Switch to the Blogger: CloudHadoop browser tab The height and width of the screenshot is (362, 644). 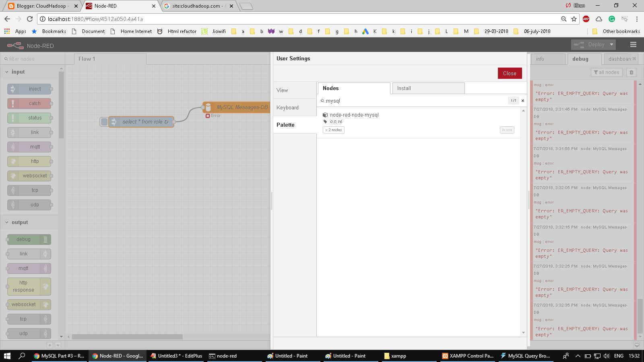42,6
